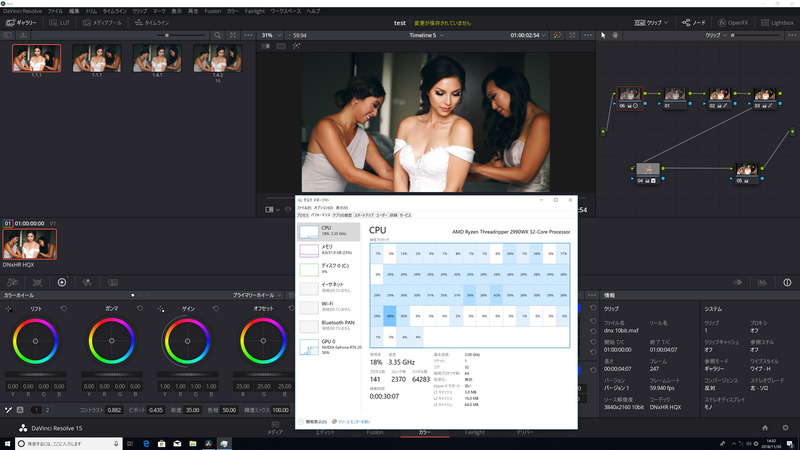Open the ワークスペース menu
The image size is (800, 450).
pyautogui.click(x=286, y=11)
